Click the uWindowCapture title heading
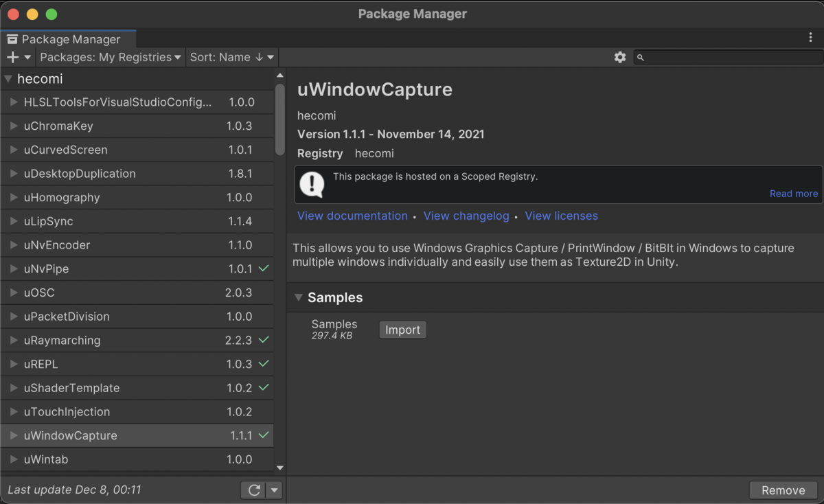Viewport: 824px width, 504px height. [x=375, y=89]
